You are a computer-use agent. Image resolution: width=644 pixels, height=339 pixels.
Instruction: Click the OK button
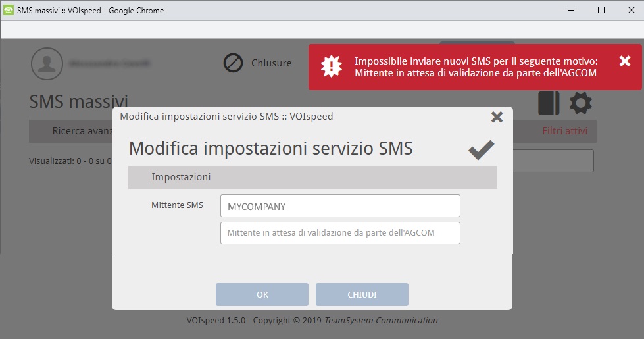coord(262,295)
